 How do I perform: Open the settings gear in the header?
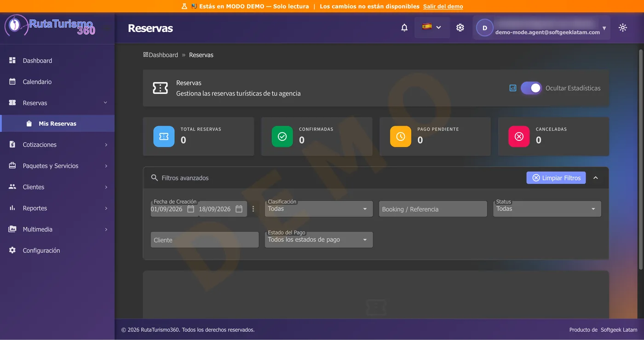coord(460,28)
